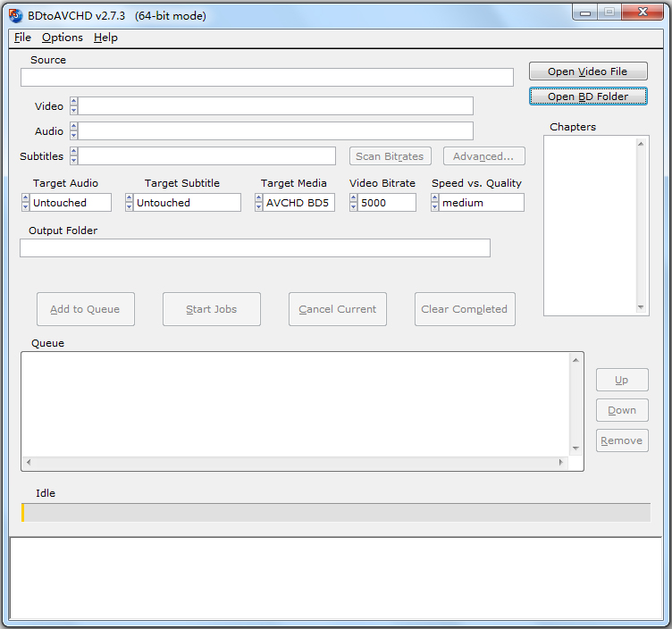Click the Target Audio down arrow
This screenshot has width=672, height=629.
click(x=25, y=207)
